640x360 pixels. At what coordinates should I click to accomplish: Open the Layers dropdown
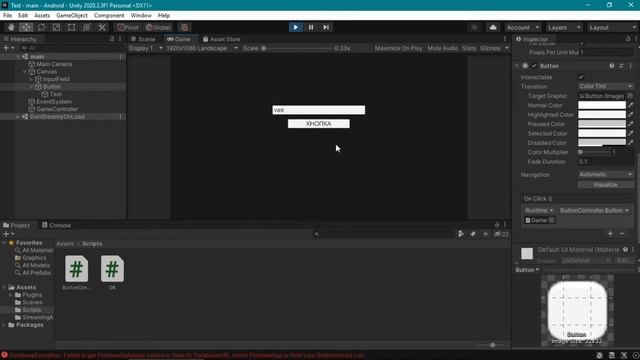(x=564, y=27)
